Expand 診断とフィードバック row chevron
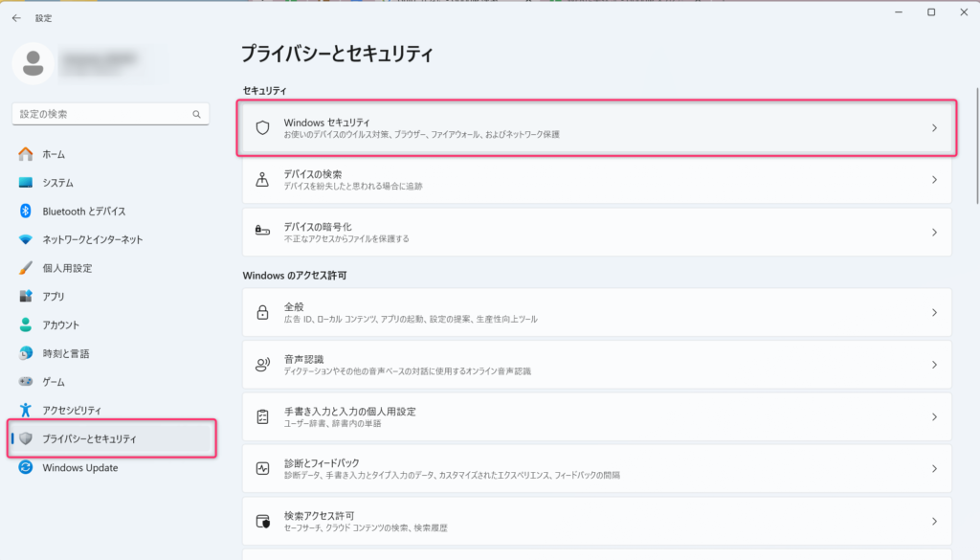 [x=934, y=468]
